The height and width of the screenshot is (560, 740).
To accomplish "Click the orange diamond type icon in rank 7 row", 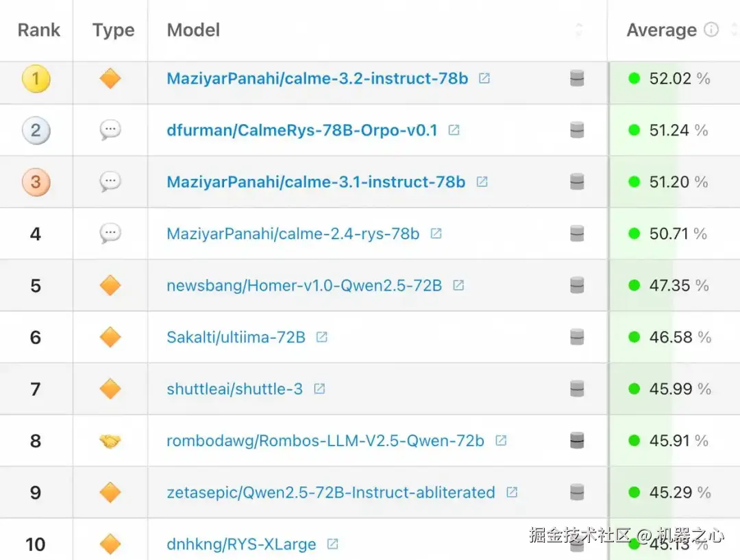I will coord(110,389).
